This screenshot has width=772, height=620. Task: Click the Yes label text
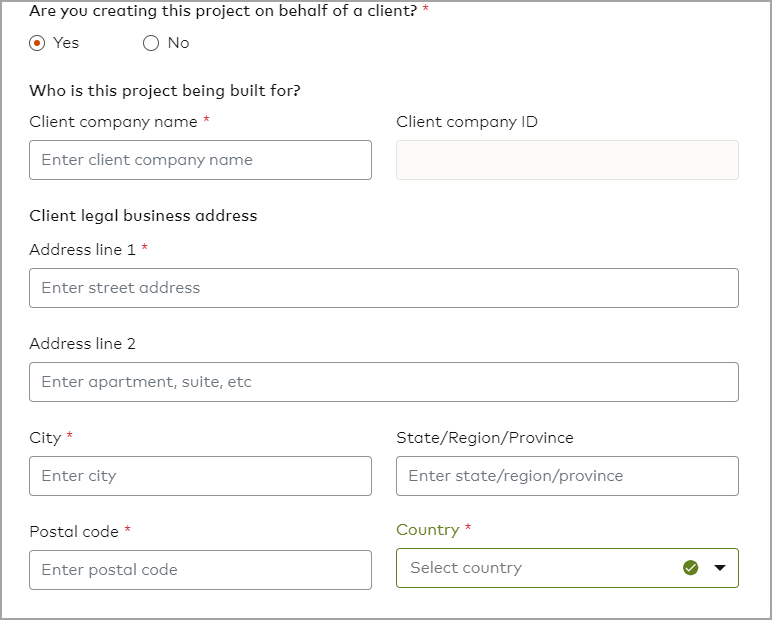[66, 43]
